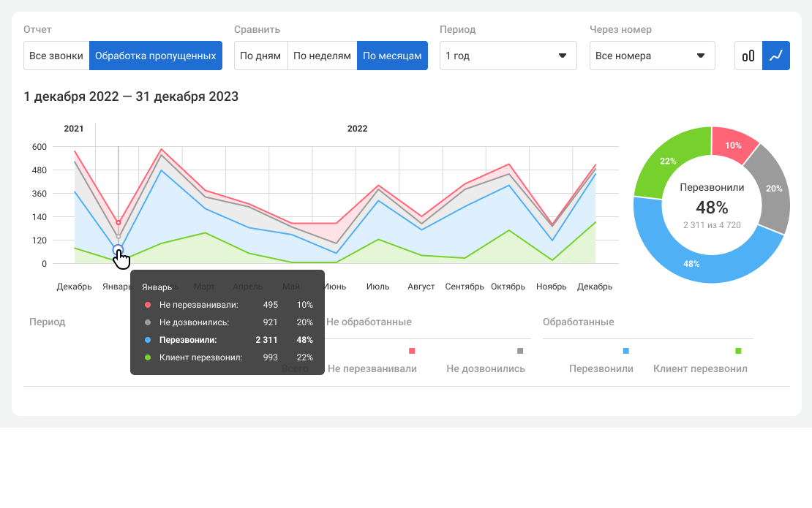The image size is (812, 508).
Task: Click the blue "Перезвонили" legend square
Action: click(x=625, y=351)
